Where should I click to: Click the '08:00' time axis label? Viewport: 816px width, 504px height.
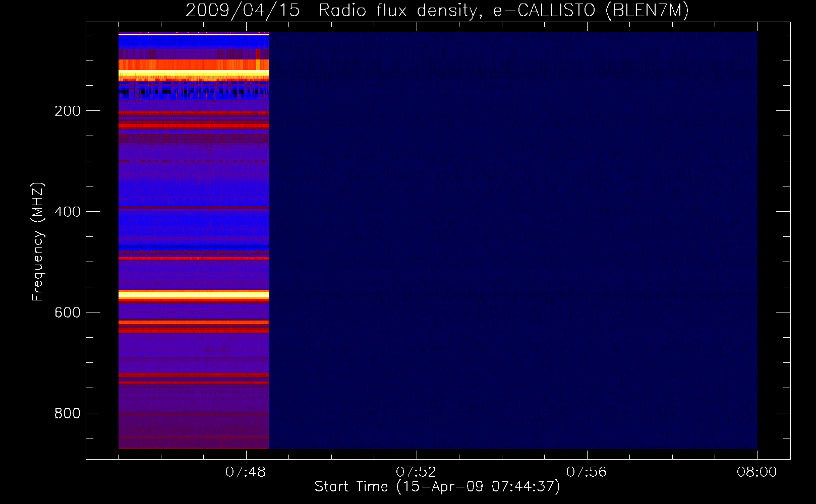tap(757, 472)
